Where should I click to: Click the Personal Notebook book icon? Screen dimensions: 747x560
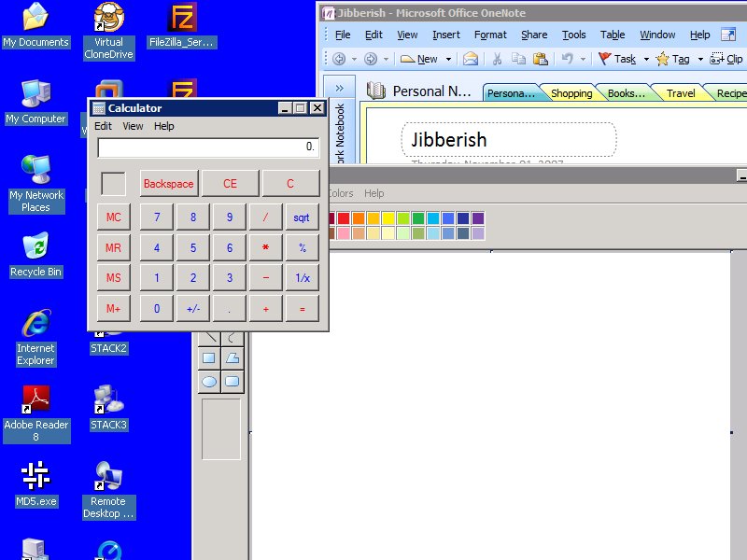(376, 91)
